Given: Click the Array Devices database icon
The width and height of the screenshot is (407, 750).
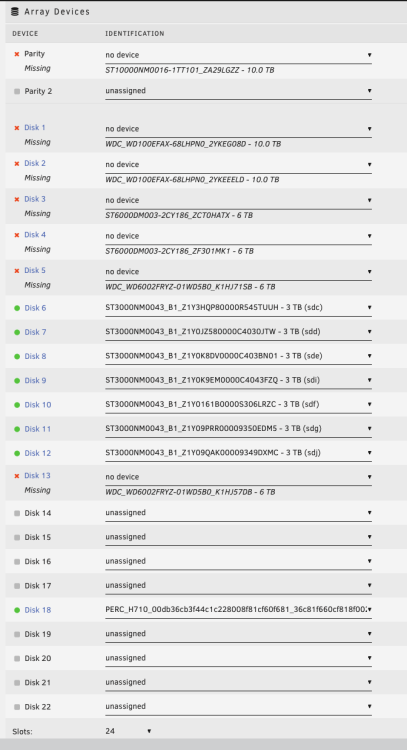Looking at the screenshot, I should 14,12.
